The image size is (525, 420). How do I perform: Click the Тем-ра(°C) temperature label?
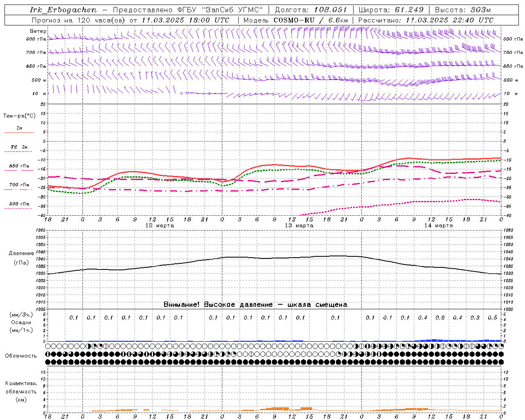(19, 116)
